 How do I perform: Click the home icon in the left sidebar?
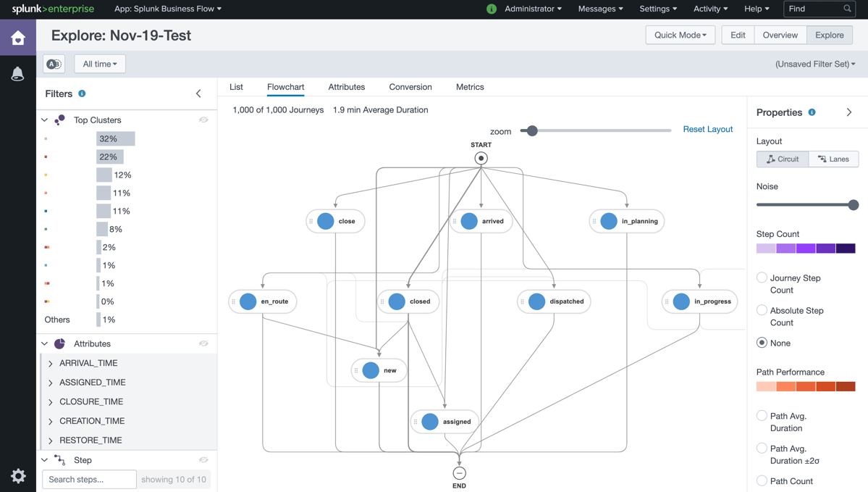coord(17,36)
